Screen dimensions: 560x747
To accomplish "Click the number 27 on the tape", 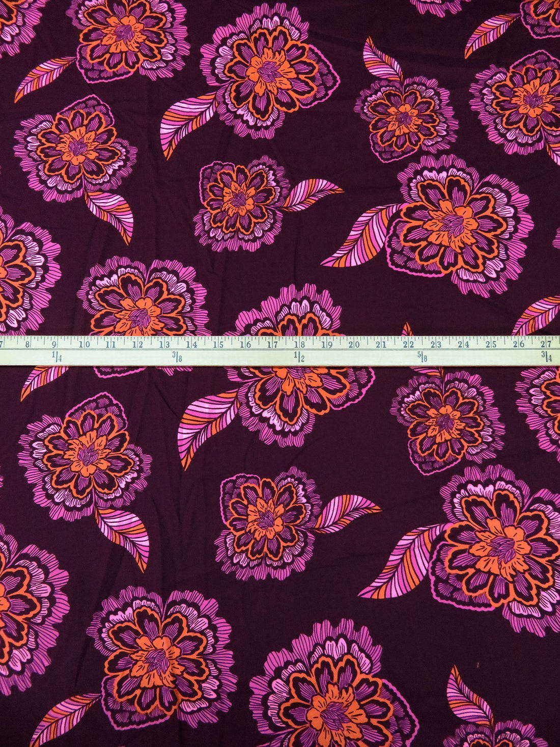I will coord(546,344).
